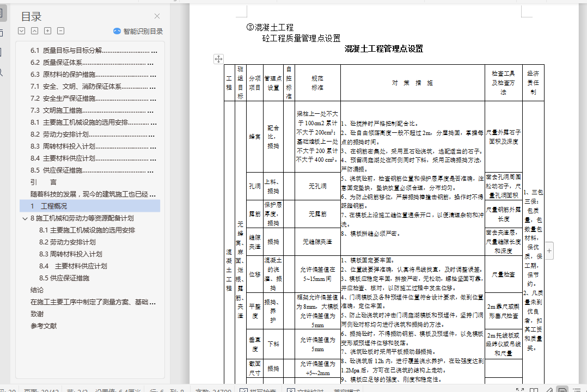Go to the 参考文献 entry
This screenshot has height=392, width=587.
click(x=44, y=326)
